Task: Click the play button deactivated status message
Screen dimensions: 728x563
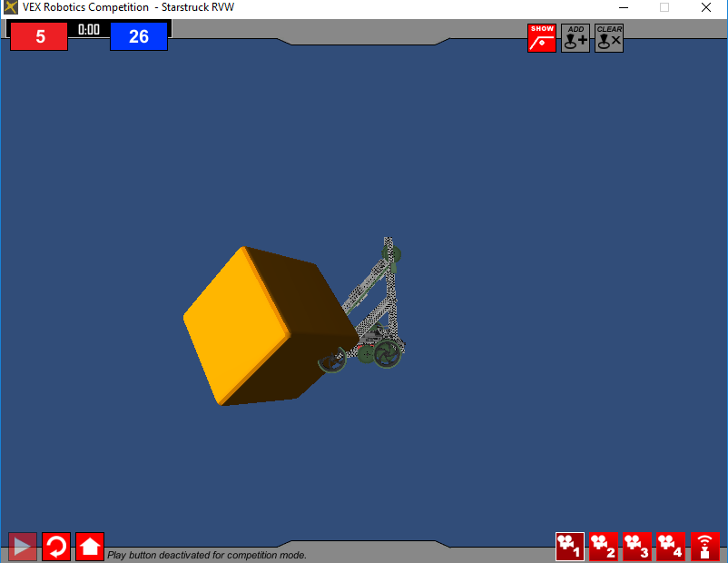Action: 207,555
